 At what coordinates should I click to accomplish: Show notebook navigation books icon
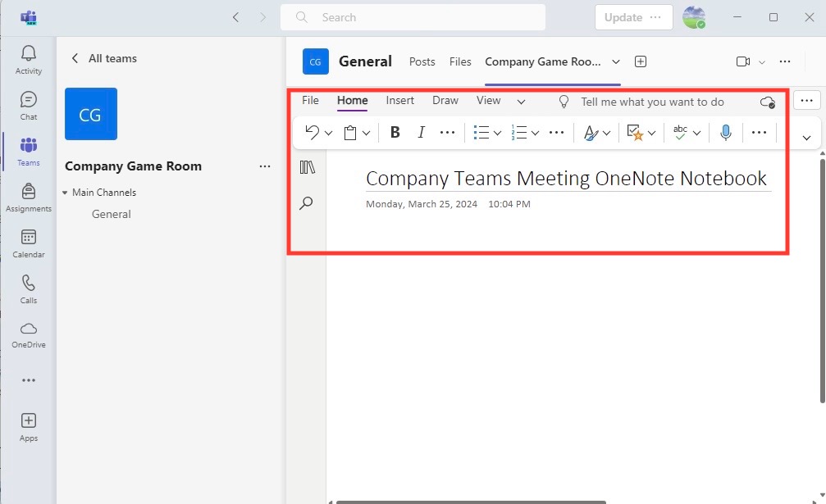[307, 167]
